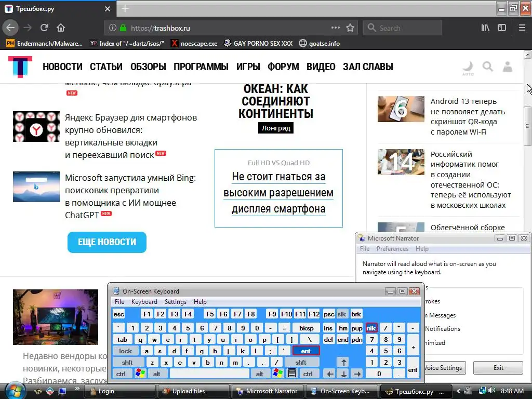Viewport: 532px width, 399px height.
Task: Click the left ctrl key
Action: pyautogui.click(x=121, y=374)
